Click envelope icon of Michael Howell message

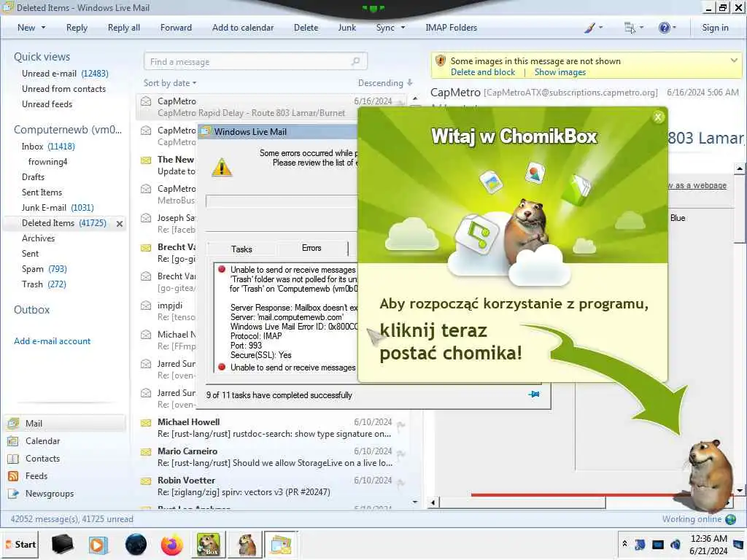(x=146, y=422)
